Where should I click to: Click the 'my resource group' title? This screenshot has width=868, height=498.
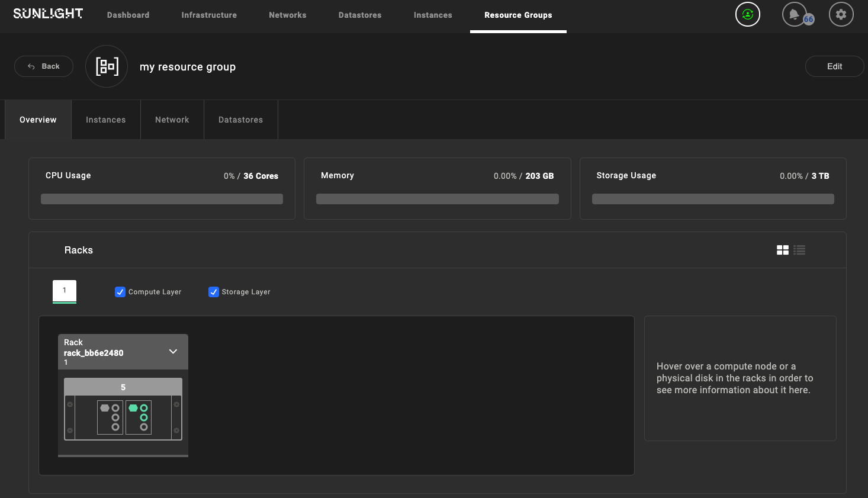pos(188,67)
